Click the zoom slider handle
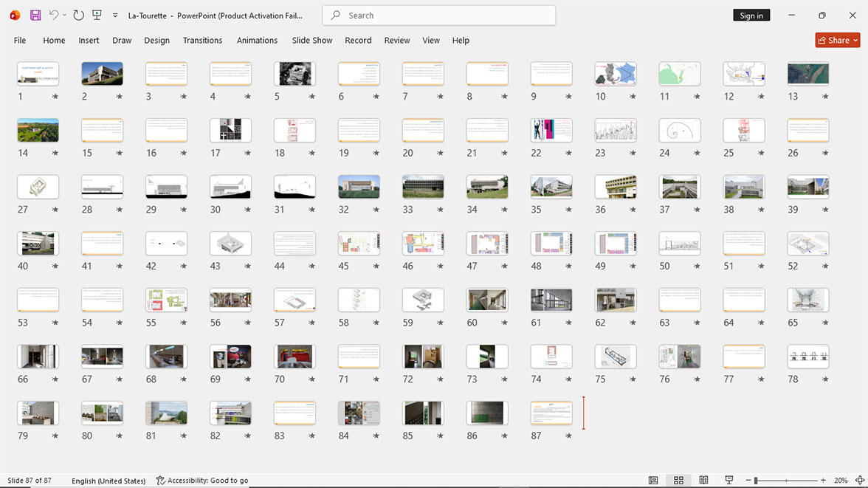868x488 pixels. click(756, 480)
